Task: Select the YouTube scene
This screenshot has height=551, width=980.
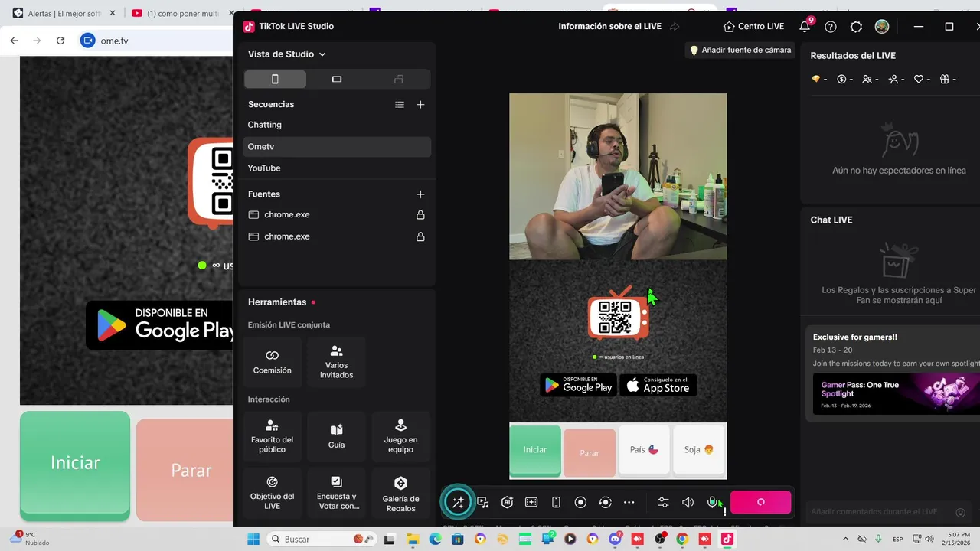Action: (337, 168)
